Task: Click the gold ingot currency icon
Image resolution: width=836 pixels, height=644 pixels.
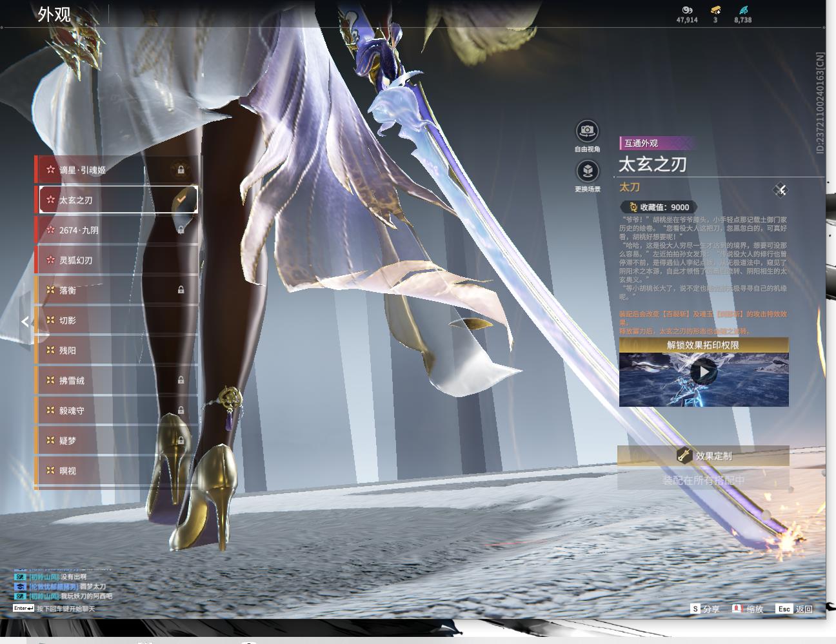Action: pyautogui.click(x=715, y=10)
